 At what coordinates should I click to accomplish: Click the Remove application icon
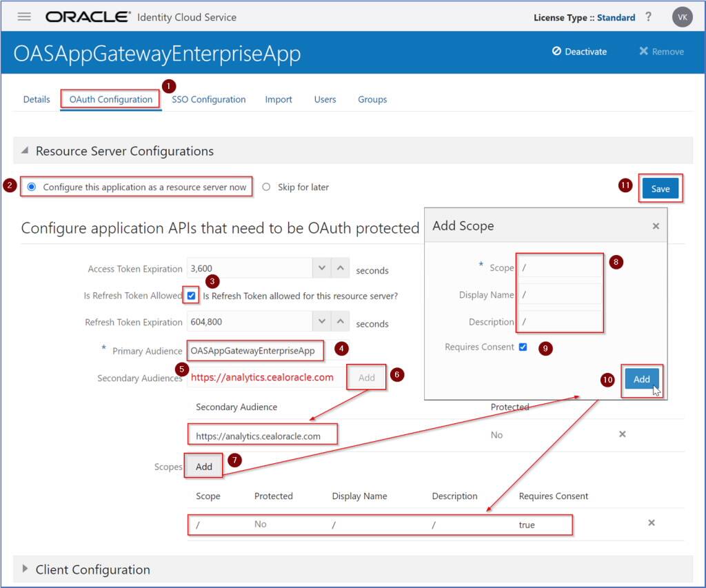(659, 51)
